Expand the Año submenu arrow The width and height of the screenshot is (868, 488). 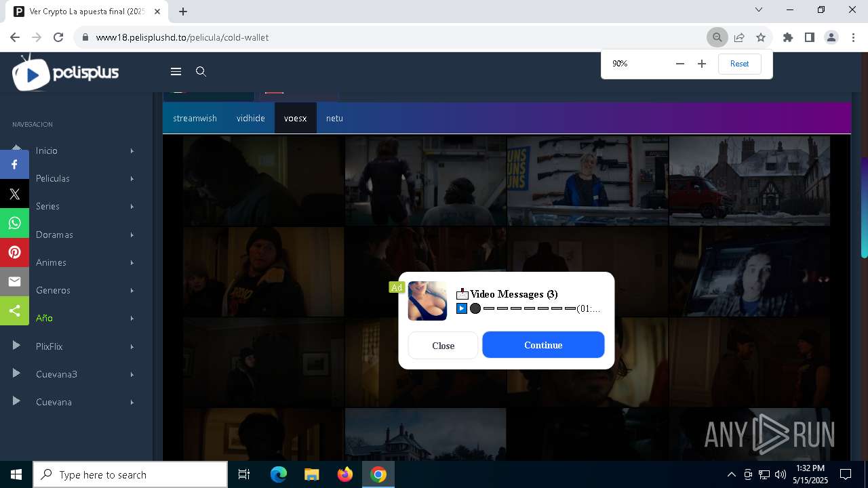[x=132, y=318]
